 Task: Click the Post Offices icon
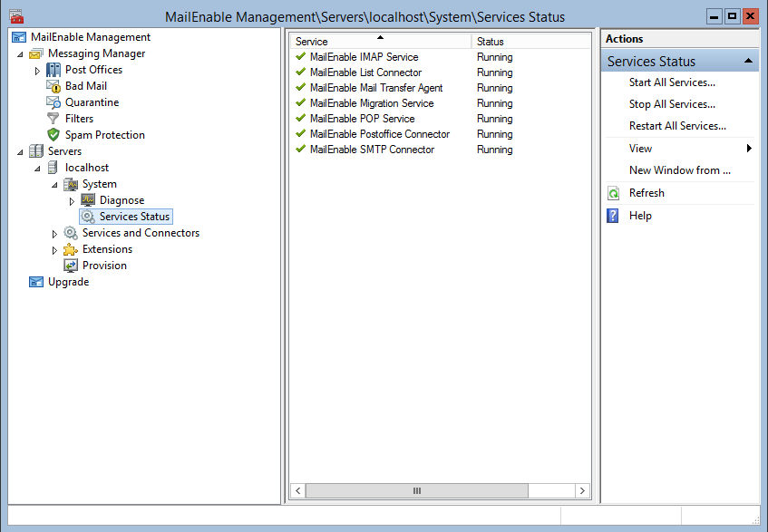pos(53,70)
